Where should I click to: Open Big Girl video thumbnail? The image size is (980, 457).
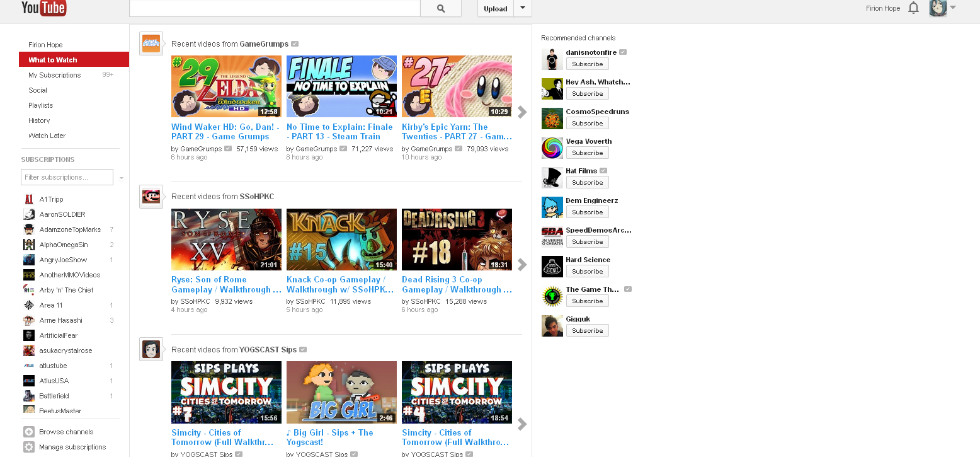(x=341, y=392)
